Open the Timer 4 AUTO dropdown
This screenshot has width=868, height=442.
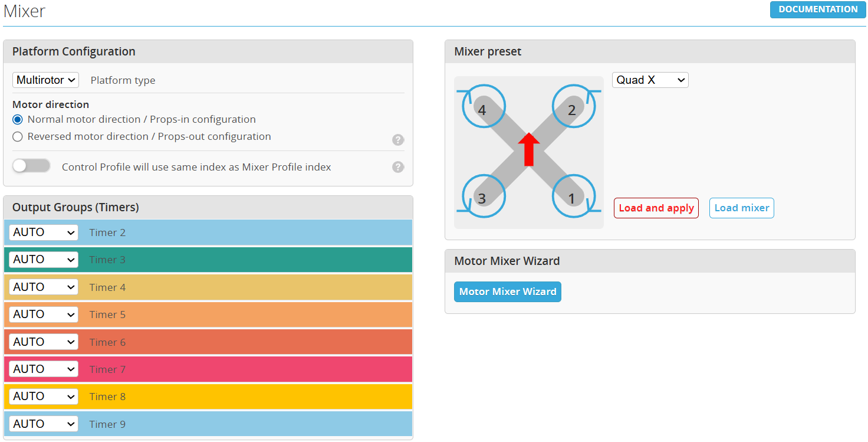pos(44,287)
